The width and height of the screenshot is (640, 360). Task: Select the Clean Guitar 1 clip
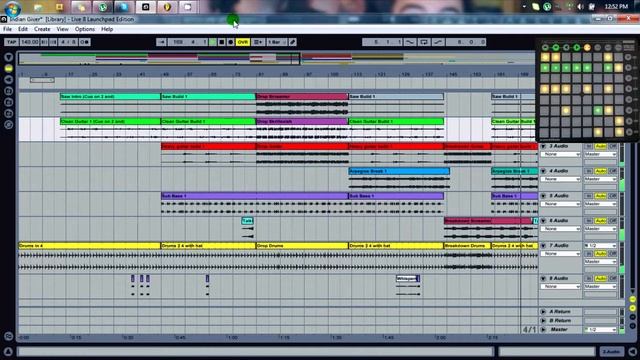tap(110, 122)
